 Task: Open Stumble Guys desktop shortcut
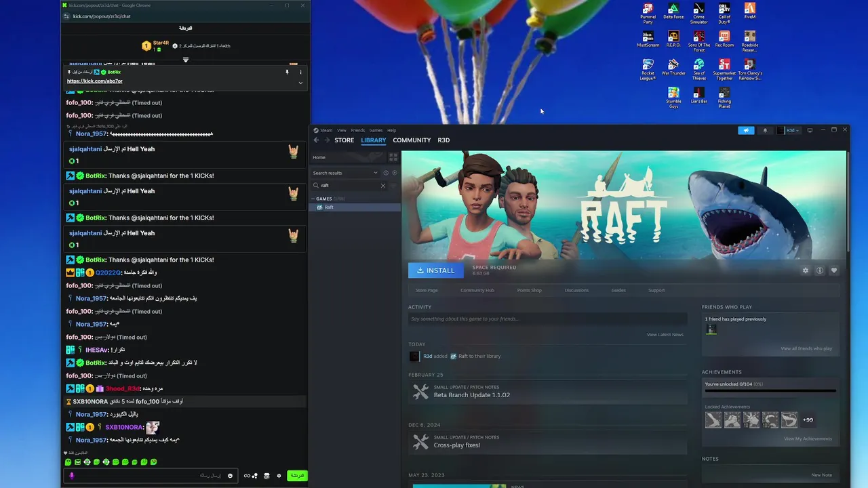pyautogui.click(x=673, y=98)
